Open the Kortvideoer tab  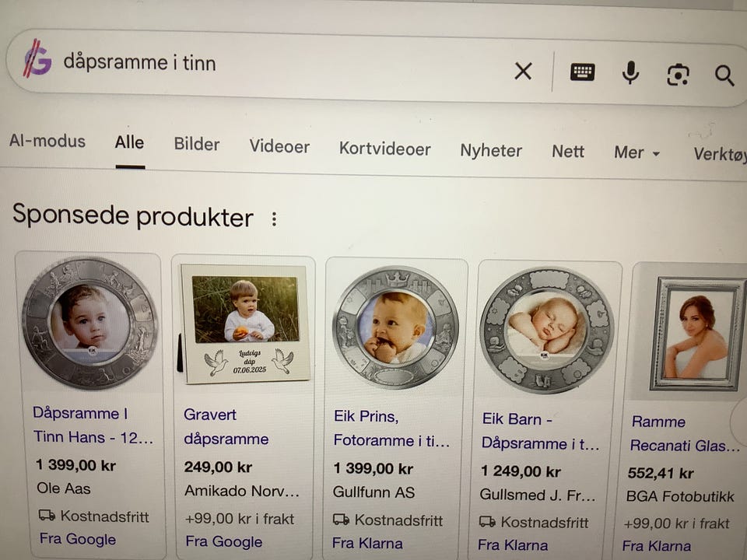pyautogui.click(x=385, y=149)
